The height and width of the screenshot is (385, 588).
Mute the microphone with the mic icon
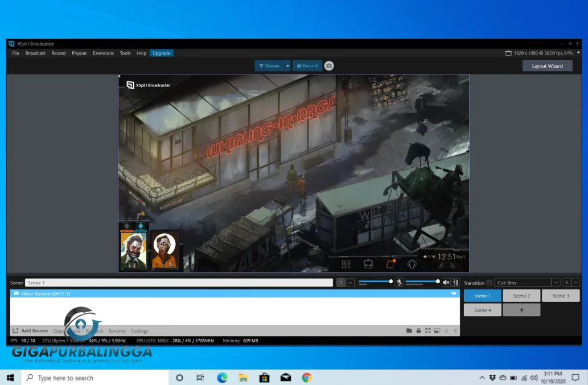click(400, 283)
